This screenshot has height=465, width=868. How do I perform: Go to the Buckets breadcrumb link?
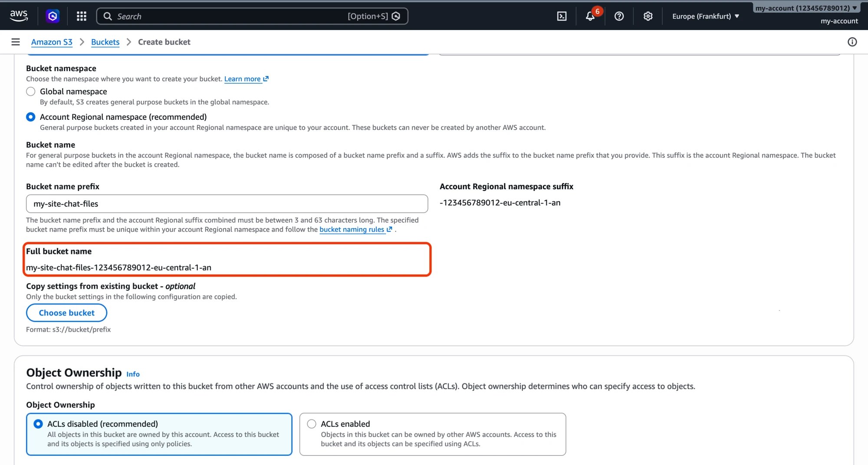(105, 42)
